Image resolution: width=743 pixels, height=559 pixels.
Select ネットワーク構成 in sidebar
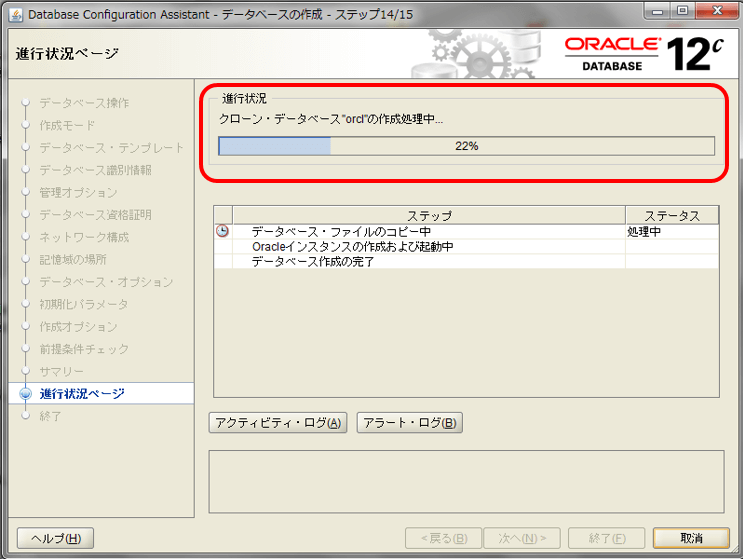pyautogui.click(x=84, y=237)
